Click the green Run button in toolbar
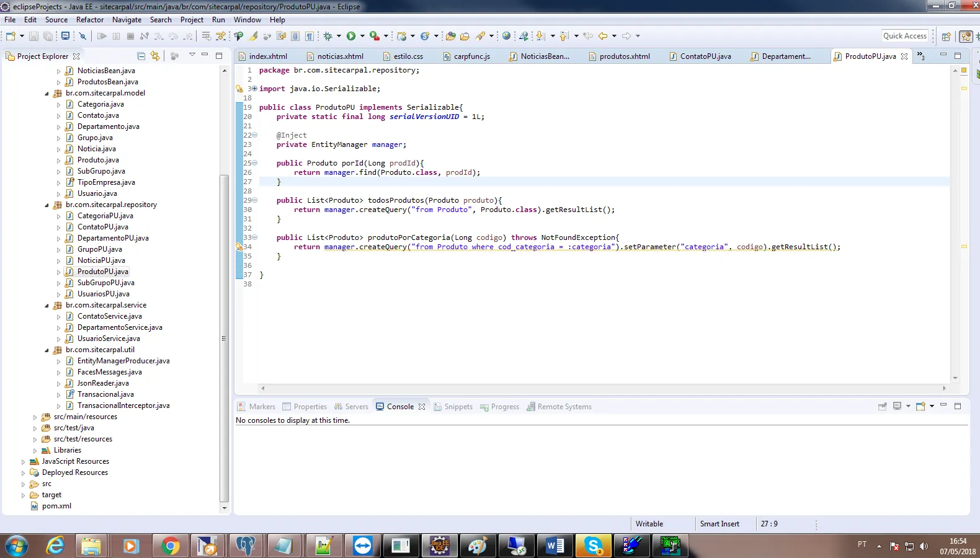The image size is (980, 558). pyautogui.click(x=351, y=36)
